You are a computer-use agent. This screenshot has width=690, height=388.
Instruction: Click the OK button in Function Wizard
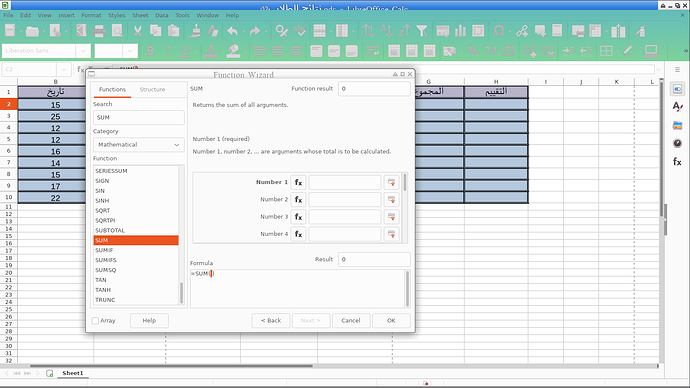(391, 321)
